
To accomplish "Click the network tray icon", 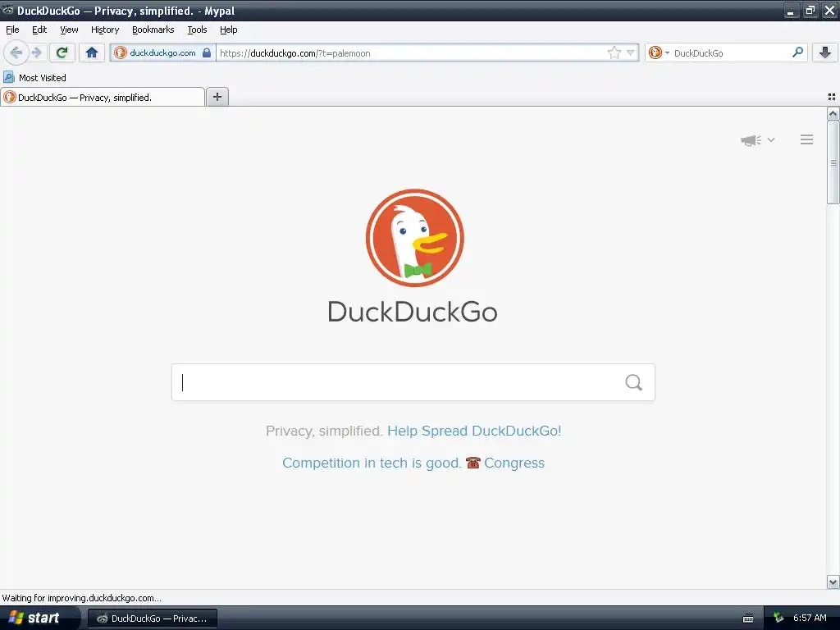I will [778, 619].
